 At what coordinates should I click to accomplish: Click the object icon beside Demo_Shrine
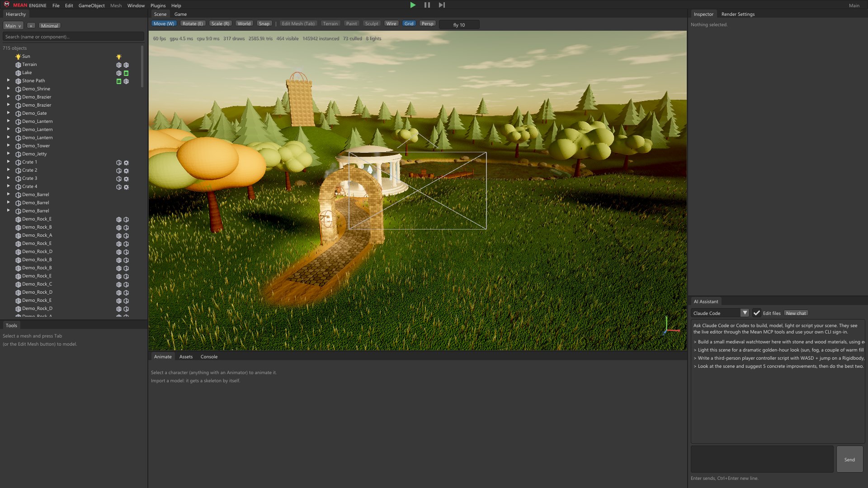click(18, 89)
